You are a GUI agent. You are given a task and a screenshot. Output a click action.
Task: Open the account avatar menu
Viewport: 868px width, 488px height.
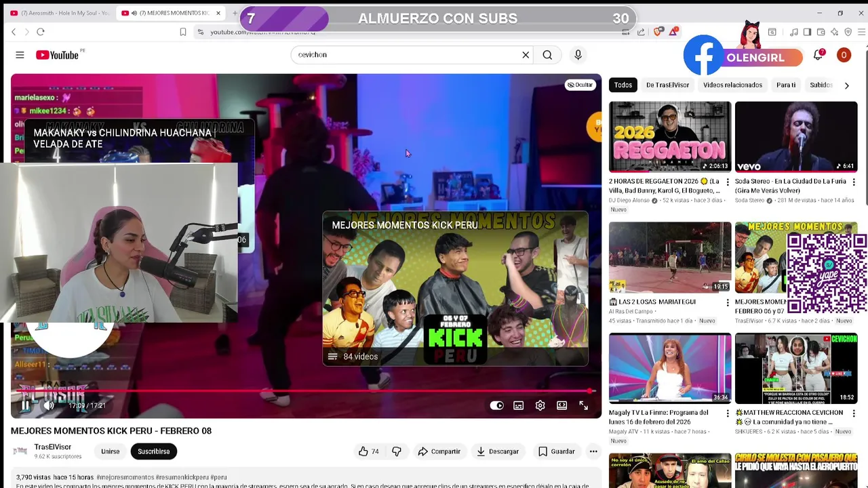[844, 55]
